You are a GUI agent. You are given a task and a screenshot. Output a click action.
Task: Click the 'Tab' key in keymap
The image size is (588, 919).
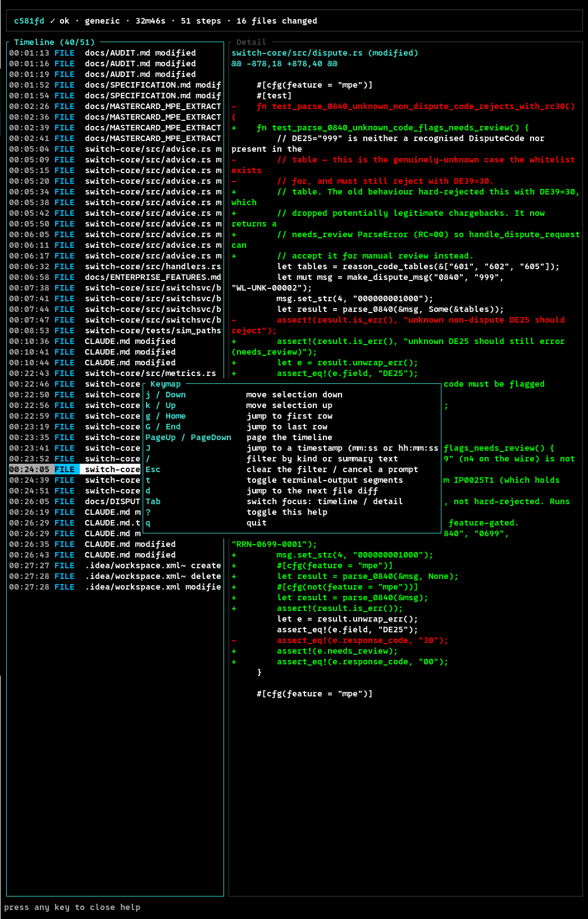point(153,501)
